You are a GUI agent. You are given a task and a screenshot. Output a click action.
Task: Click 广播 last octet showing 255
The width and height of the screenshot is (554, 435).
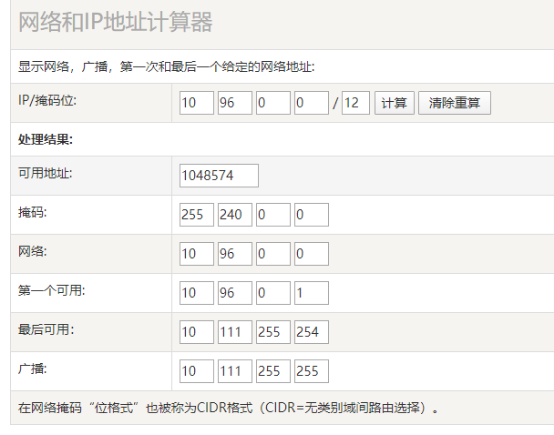312,371
